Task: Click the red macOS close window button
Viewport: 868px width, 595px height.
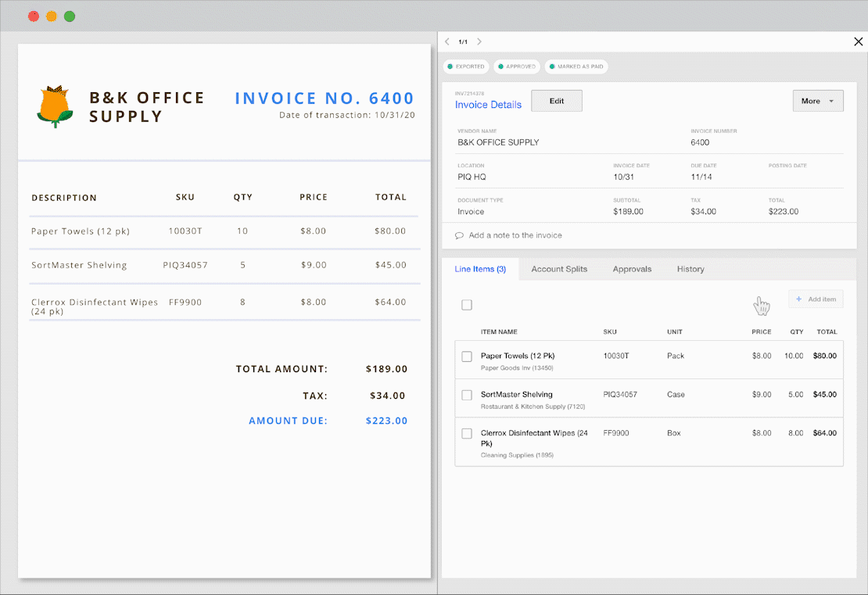Action: (34, 16)
